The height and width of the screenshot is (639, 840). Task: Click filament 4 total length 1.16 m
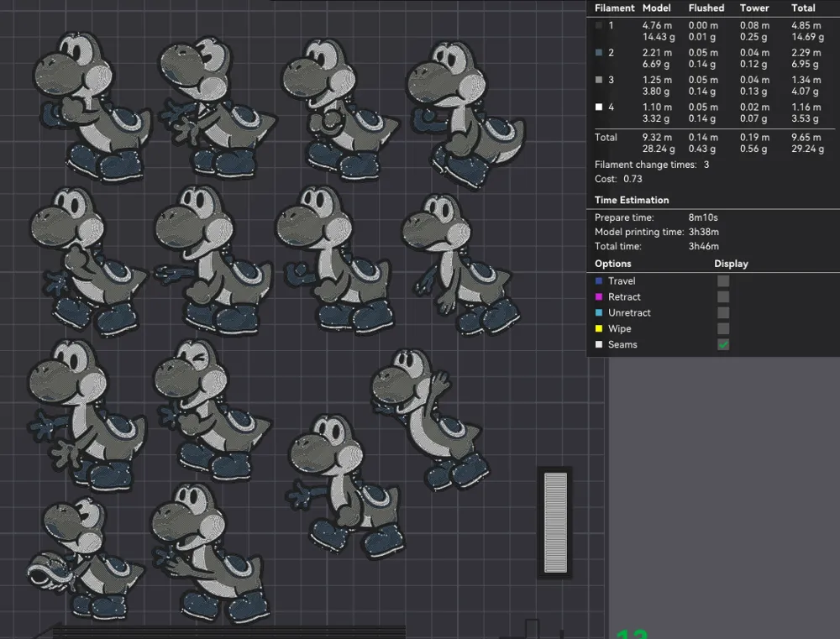click(806, 107)
